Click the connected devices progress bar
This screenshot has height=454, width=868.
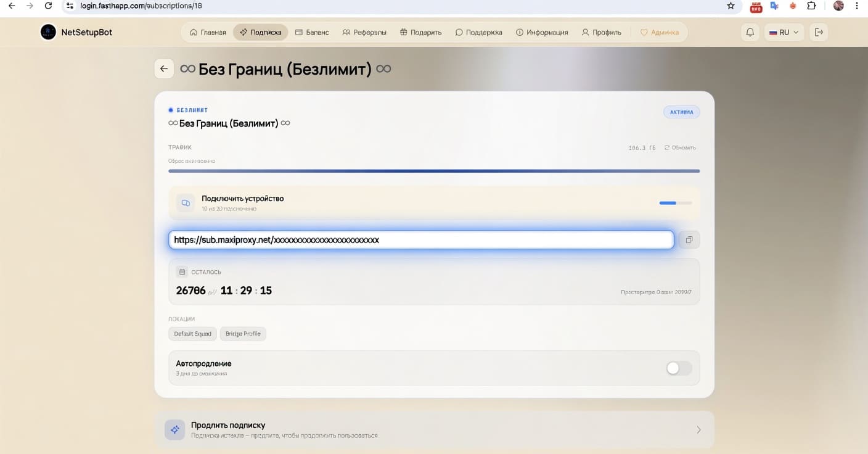tap(676, 203)
